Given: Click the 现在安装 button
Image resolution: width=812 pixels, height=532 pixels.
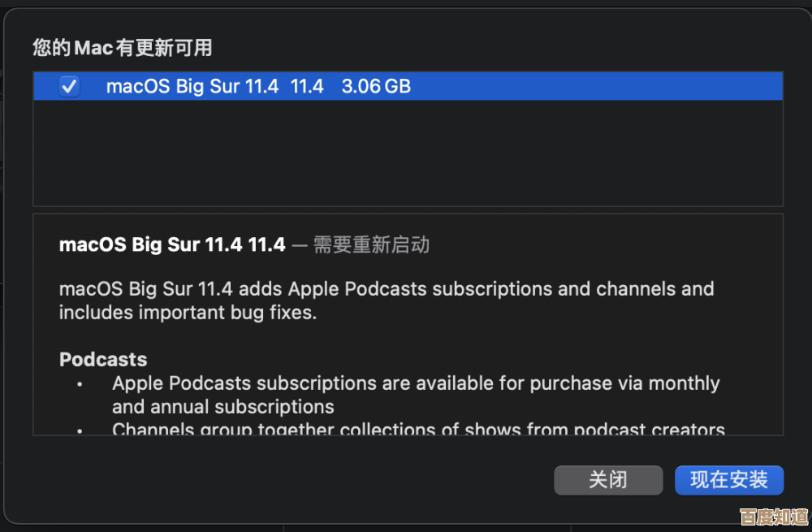Looking at the screenshot, I should 728,480.
